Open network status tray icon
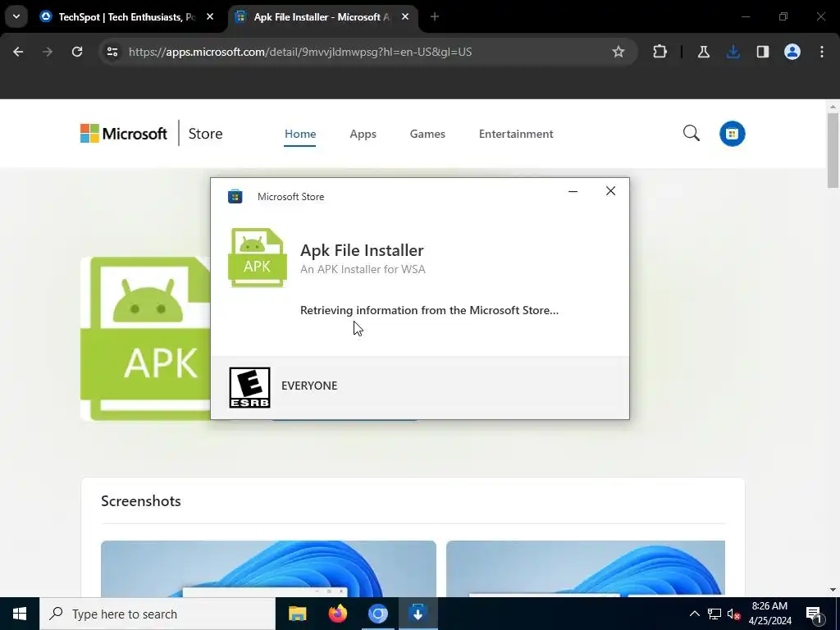 [714, 614]
